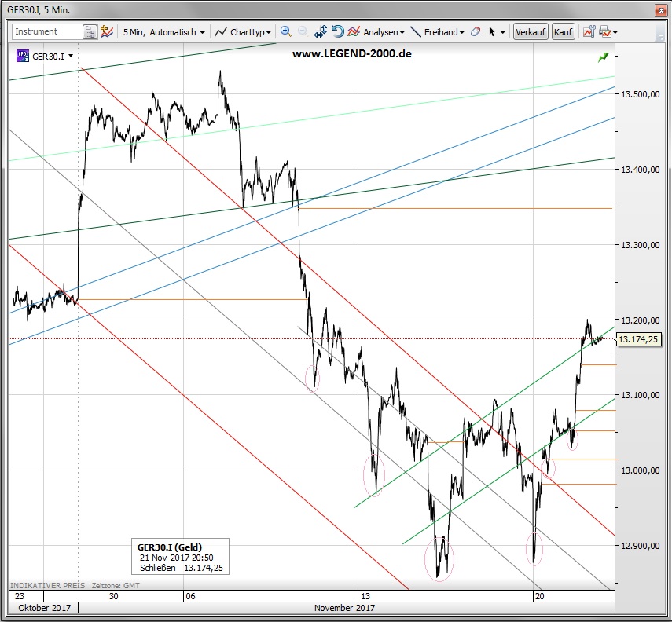Click the zoom out magnifier icon
Screen dimensions: 672x622
[x=303, y=31]
